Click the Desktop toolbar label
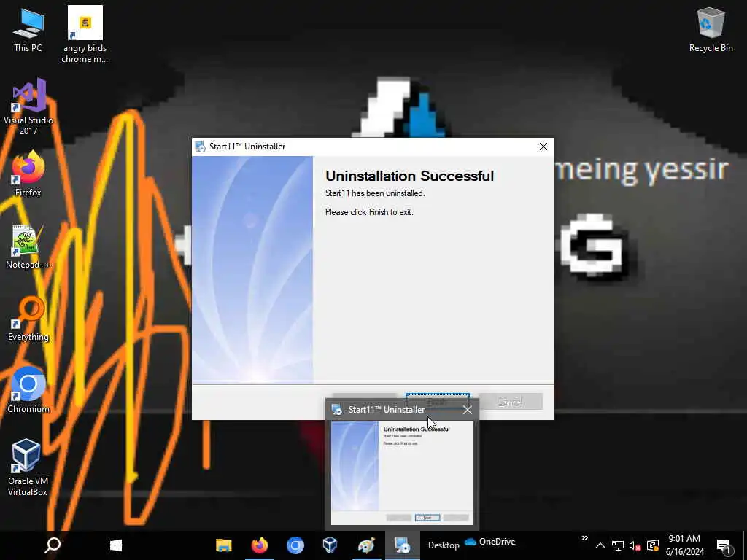 click(x=444, y=545)
